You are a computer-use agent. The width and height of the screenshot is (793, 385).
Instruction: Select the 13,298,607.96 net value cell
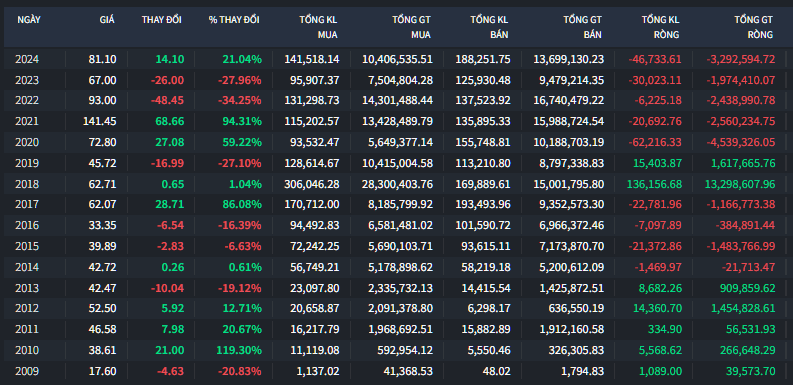point(740,184)
